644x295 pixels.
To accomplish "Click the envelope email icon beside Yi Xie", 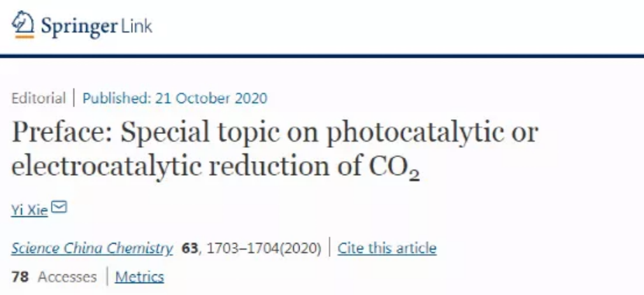I will 60,208.
